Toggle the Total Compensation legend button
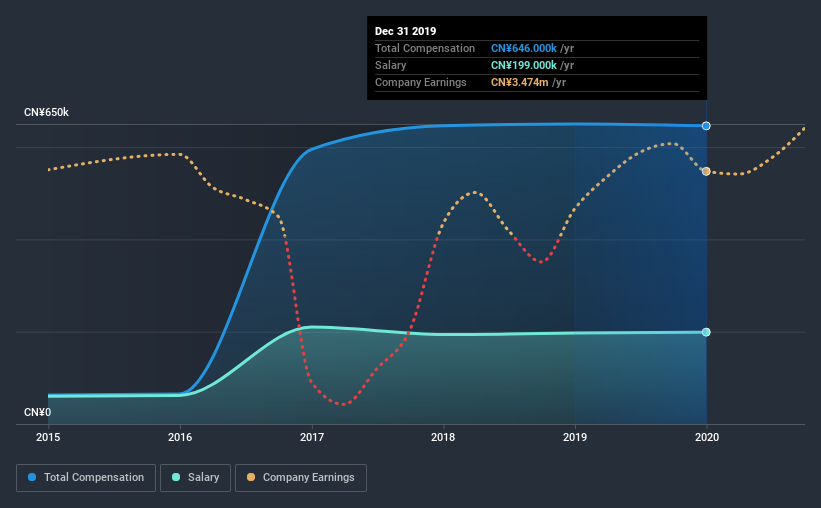This screenshot has height=508, width=821. coord(86,478)
